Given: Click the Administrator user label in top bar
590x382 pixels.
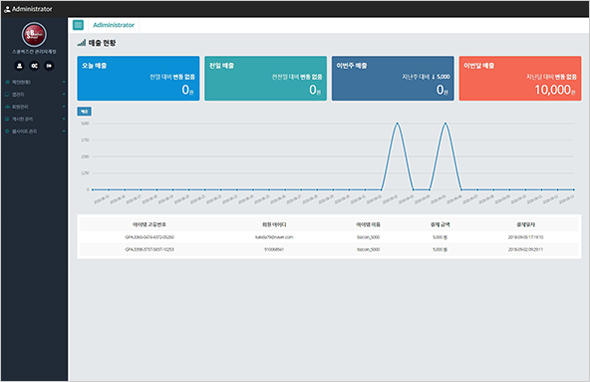Looking at the screenshot, I should click(32, 9).
